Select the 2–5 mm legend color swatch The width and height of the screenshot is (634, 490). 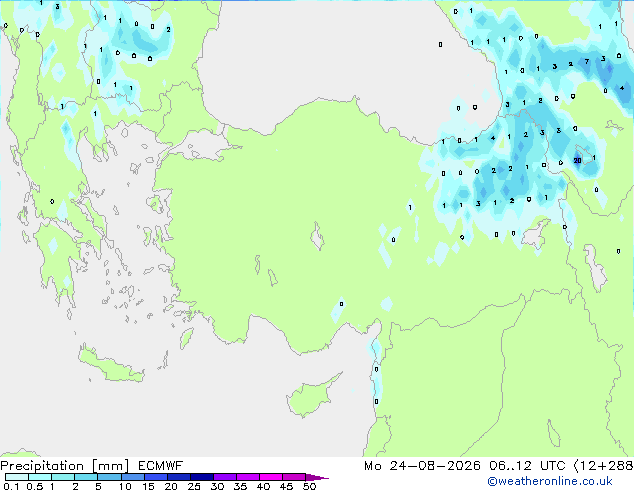(86, 477)
